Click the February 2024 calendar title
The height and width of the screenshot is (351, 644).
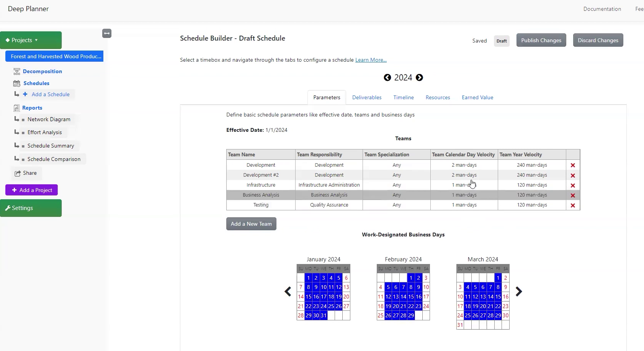point(403,259)
